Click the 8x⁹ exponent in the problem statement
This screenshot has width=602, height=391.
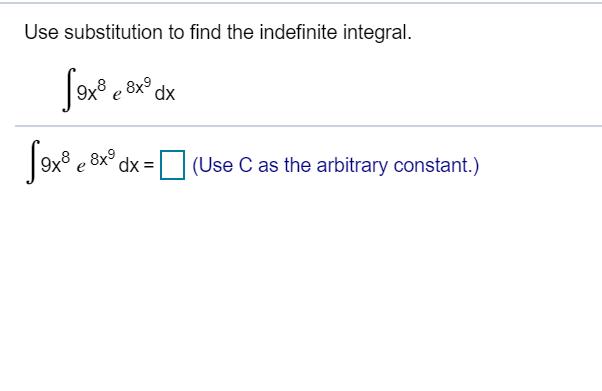coord(139,86)
